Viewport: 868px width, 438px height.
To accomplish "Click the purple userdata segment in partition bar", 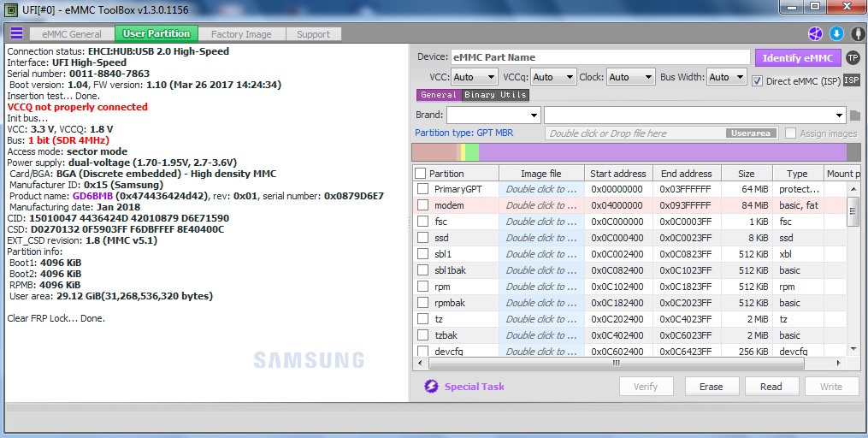I will [x=663, y=152].
